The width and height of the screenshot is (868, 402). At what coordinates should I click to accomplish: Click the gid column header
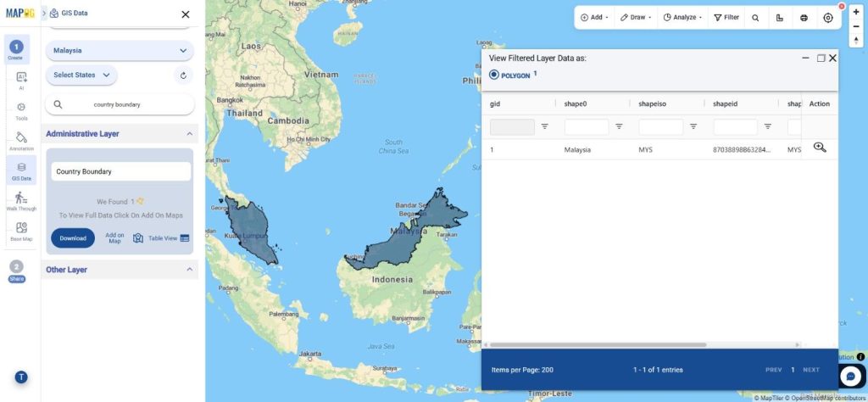tap(495, 103)
